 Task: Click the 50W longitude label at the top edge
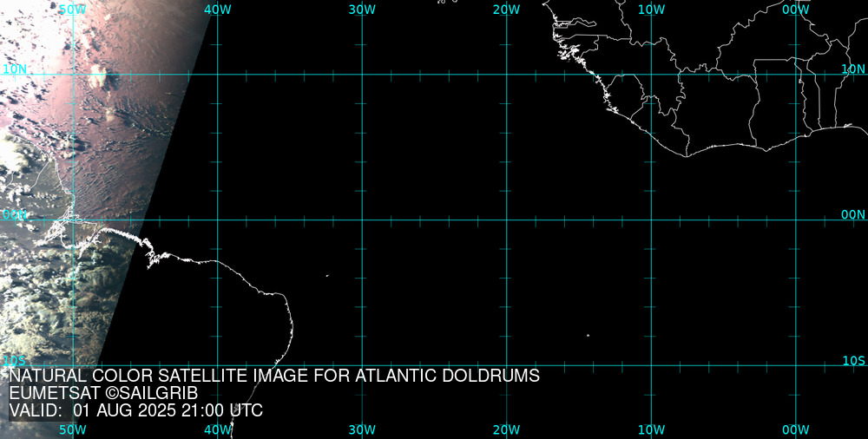[73, 10]
